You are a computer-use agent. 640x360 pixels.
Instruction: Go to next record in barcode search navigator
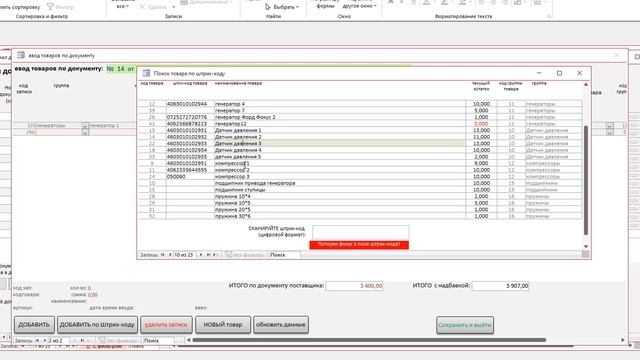(x=201, y=255)
